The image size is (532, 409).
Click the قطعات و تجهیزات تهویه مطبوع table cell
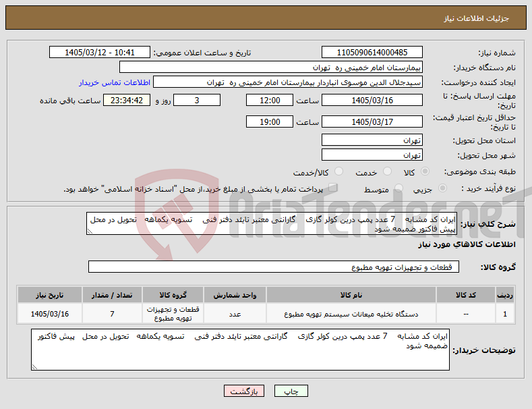tap(173, 314)
